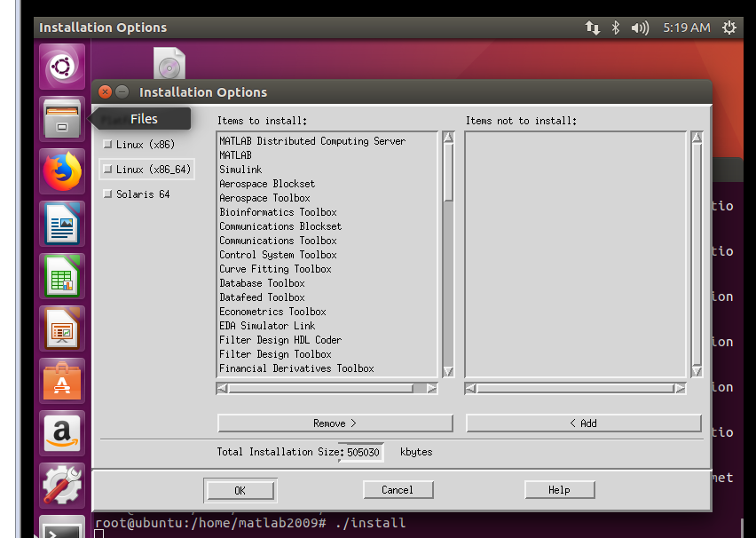Open the Terminal icon in the dock

[x=62, y=527]
